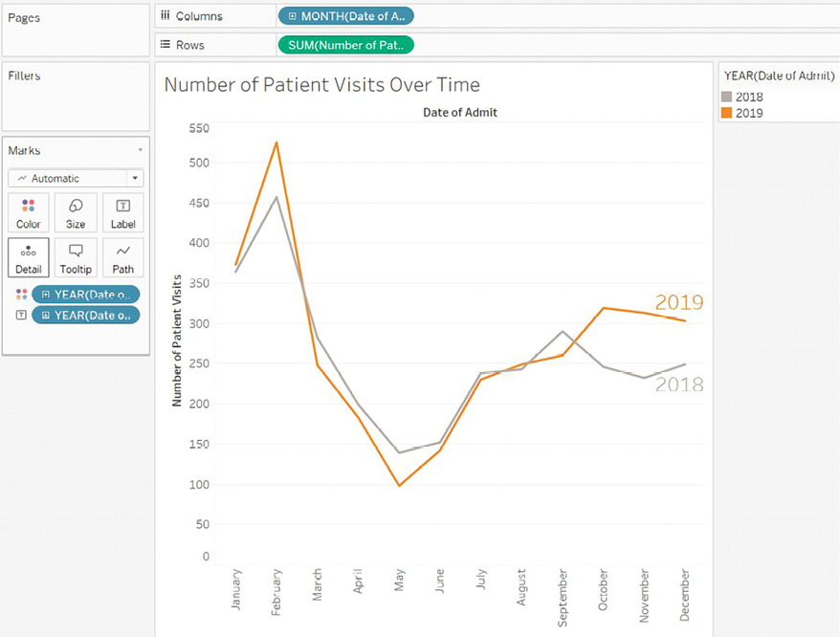Expand the MONTH(Date of Admit) pill hierarchy

tap(294, 15)
